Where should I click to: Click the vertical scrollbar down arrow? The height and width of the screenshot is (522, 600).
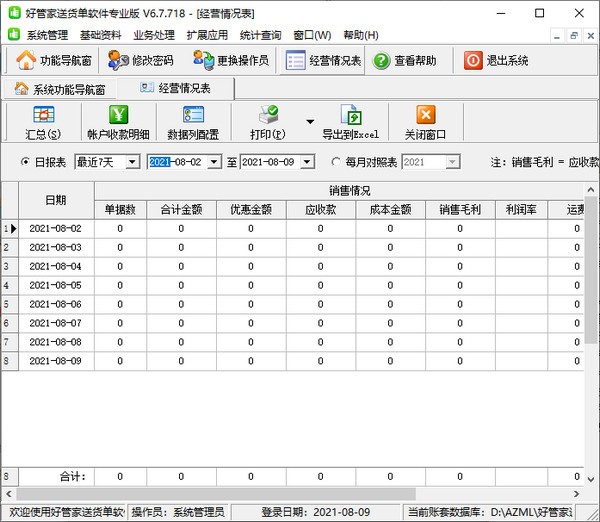(590, 479)
